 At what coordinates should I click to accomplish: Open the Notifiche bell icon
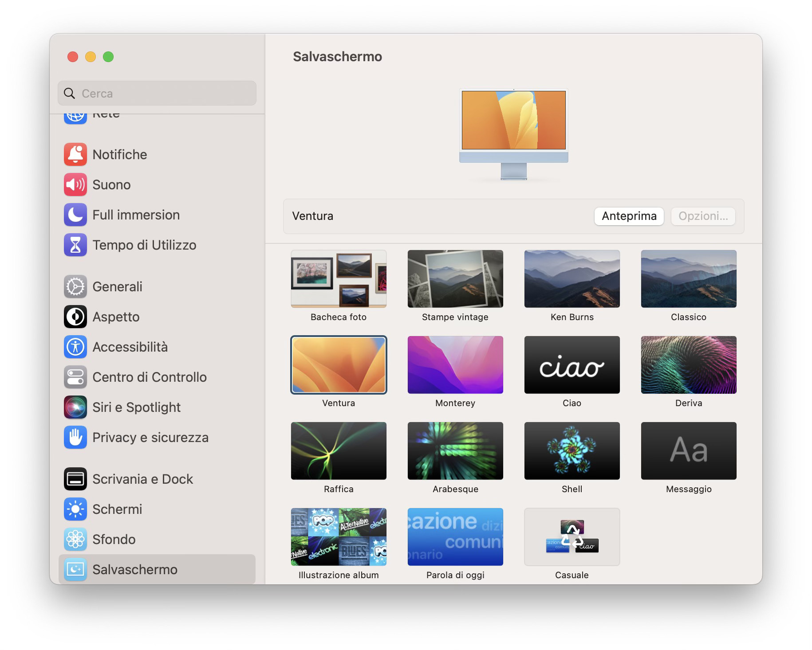(x=75, y=155)
